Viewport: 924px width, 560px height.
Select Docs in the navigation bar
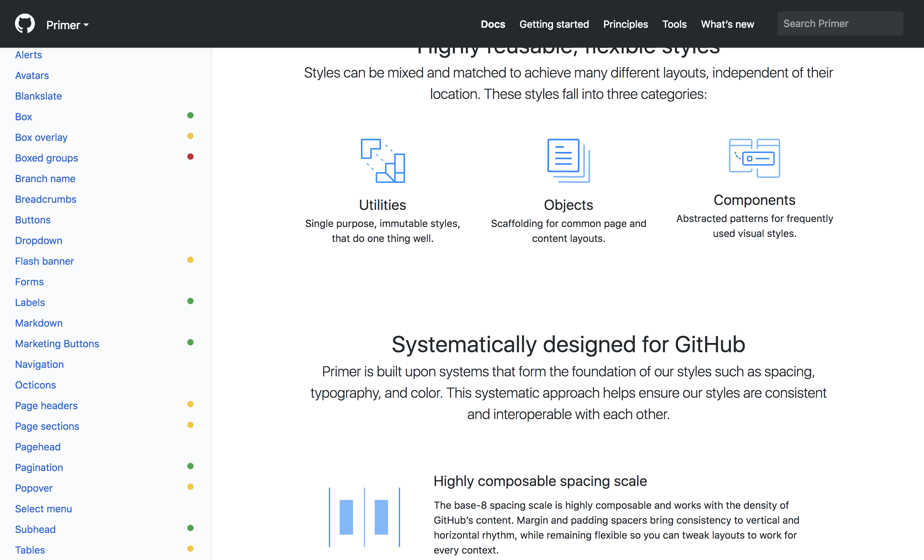tap(493, 24)
